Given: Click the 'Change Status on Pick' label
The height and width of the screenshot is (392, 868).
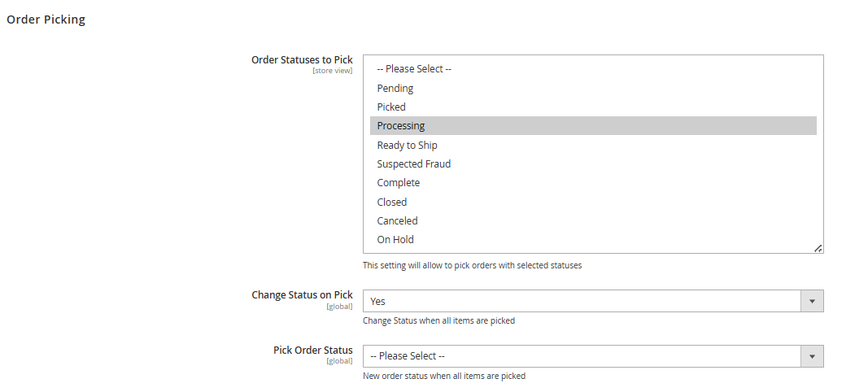Looking at the screenshot, I should click(x=302, y=295).
